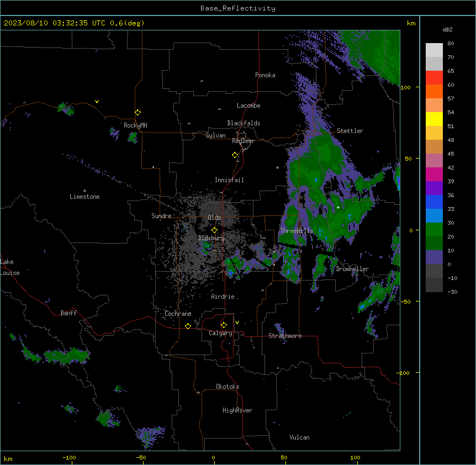Select the Sylvan label

(x=215, y=135)
